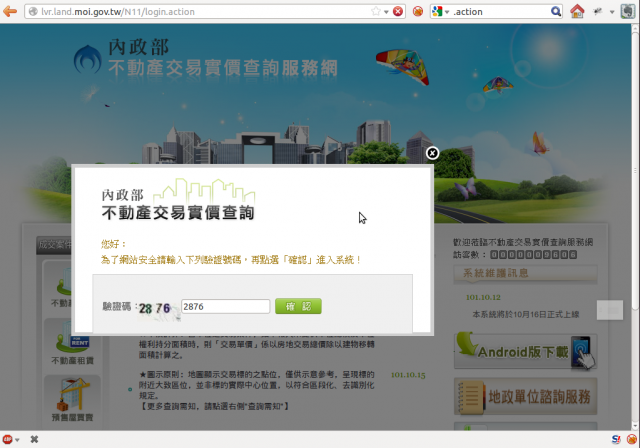Click the browser back arrow
Image resolution: width=640 pixels, height=448 pixels.
tap(10, 11)
